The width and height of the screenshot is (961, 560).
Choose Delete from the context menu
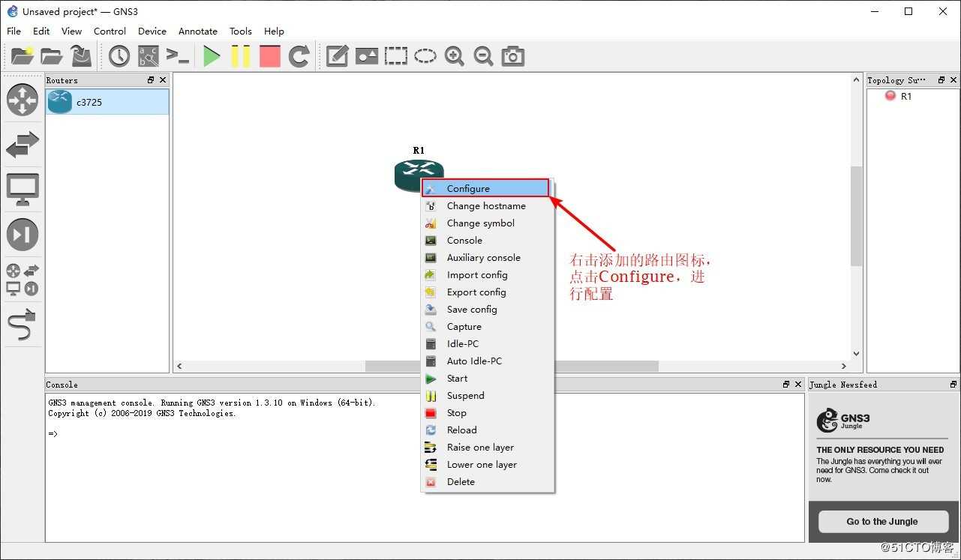tap(486, 481)
